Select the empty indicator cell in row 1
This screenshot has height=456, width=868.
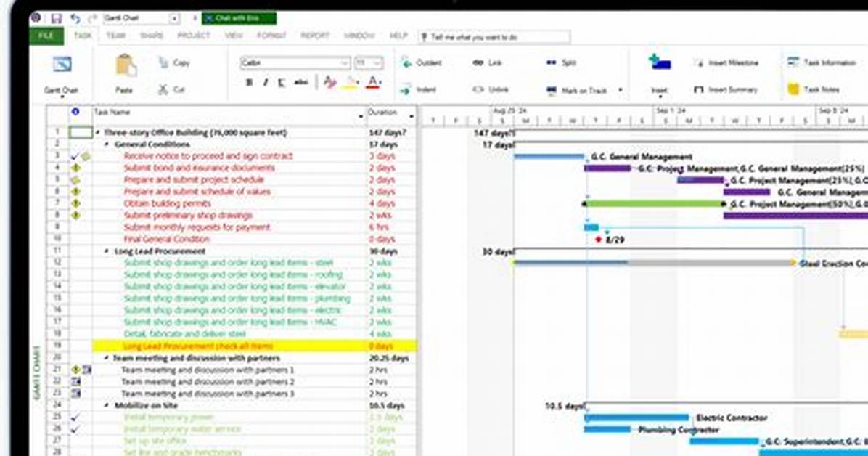(x=81, y=132)
